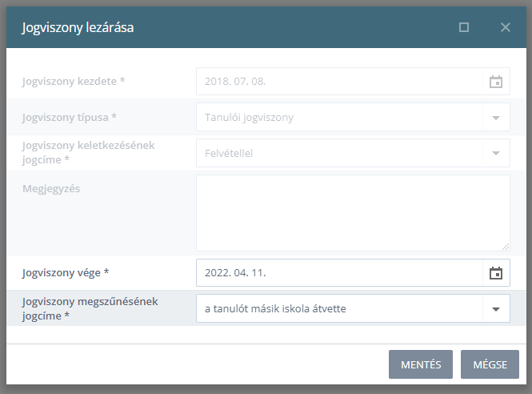Click the Jogviszony megszűnésének jogcíme label

(x=90, y=308)
